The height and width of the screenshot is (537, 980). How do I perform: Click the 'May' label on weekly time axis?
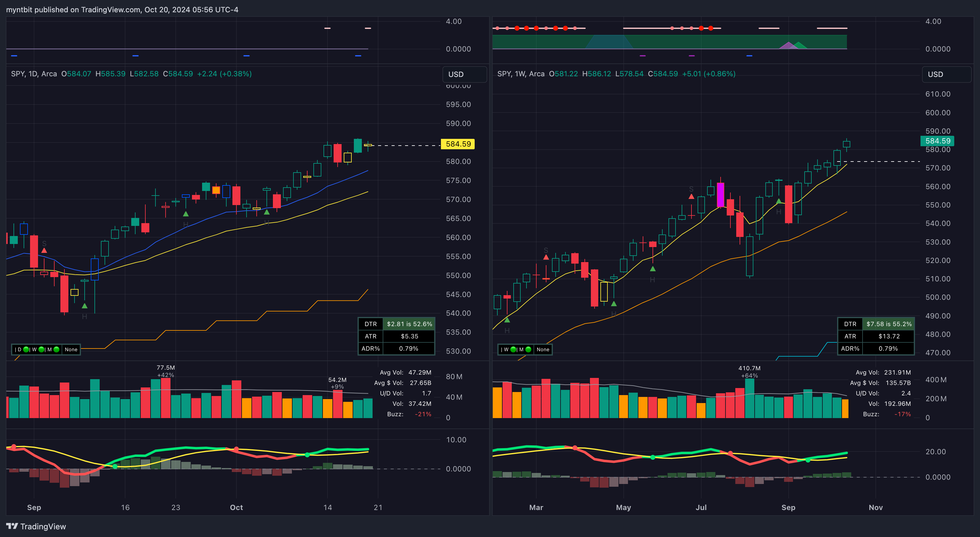tap(623, 507)
